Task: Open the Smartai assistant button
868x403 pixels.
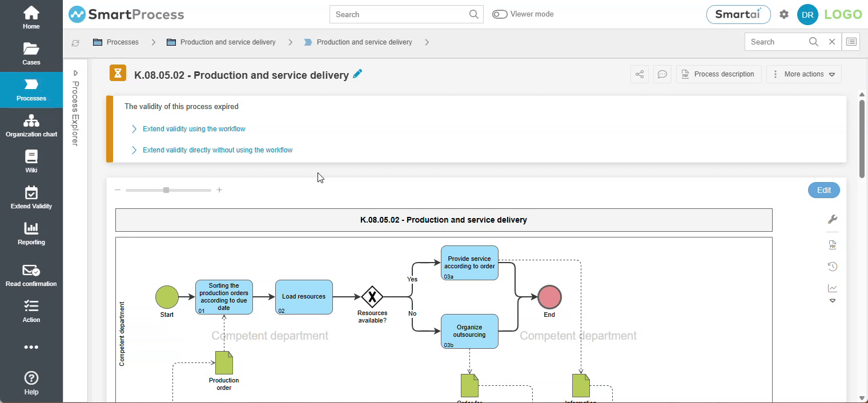Action: [738, 15]
